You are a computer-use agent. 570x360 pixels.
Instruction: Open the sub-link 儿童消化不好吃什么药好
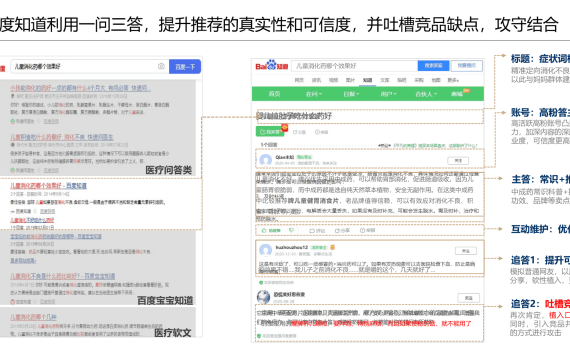[32, 220]
